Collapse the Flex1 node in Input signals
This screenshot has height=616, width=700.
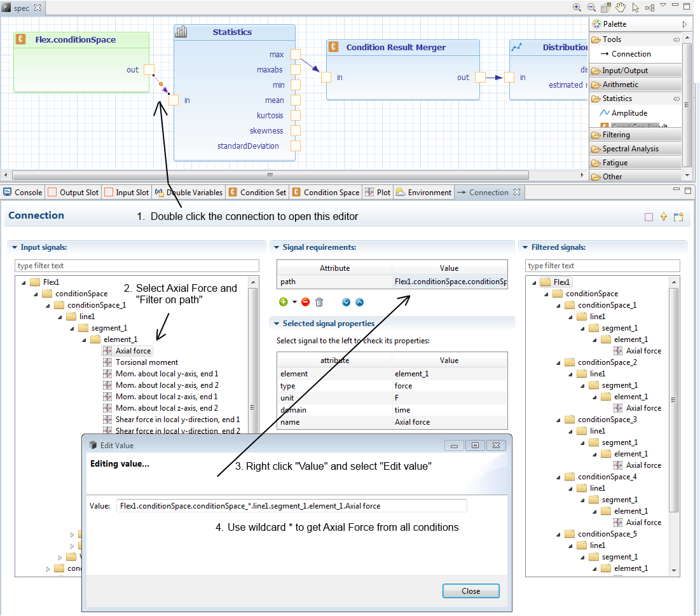point(24,282)
